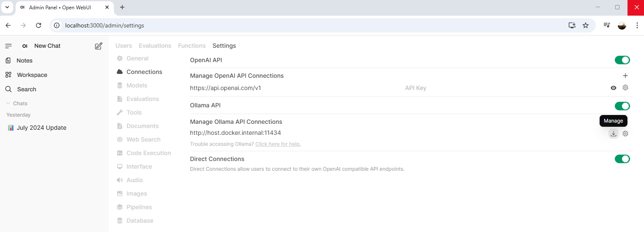Screen dimensions: 644x232
Task: Disable Direct Connections toggle
Action: pos(622,159)
